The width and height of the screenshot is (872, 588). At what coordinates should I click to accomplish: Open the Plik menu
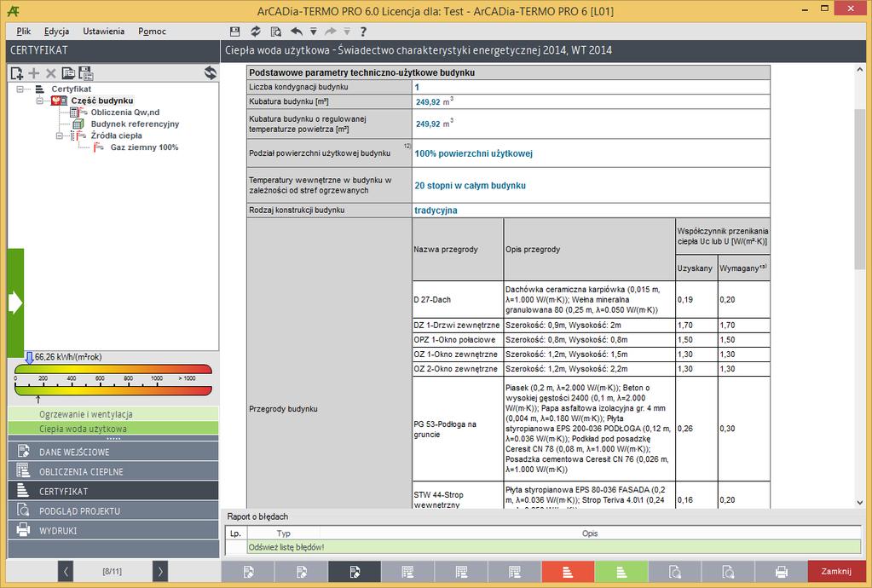tap(24, 32)
